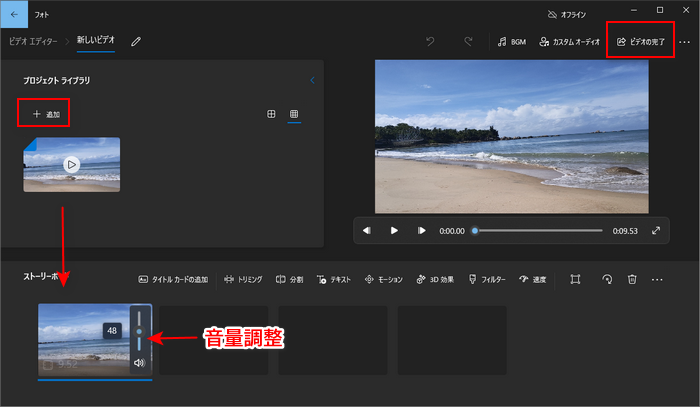Click the ビデオの完了 finish video button
The height and width of the screenshot is (407, 700).
[x=641, y=42]
